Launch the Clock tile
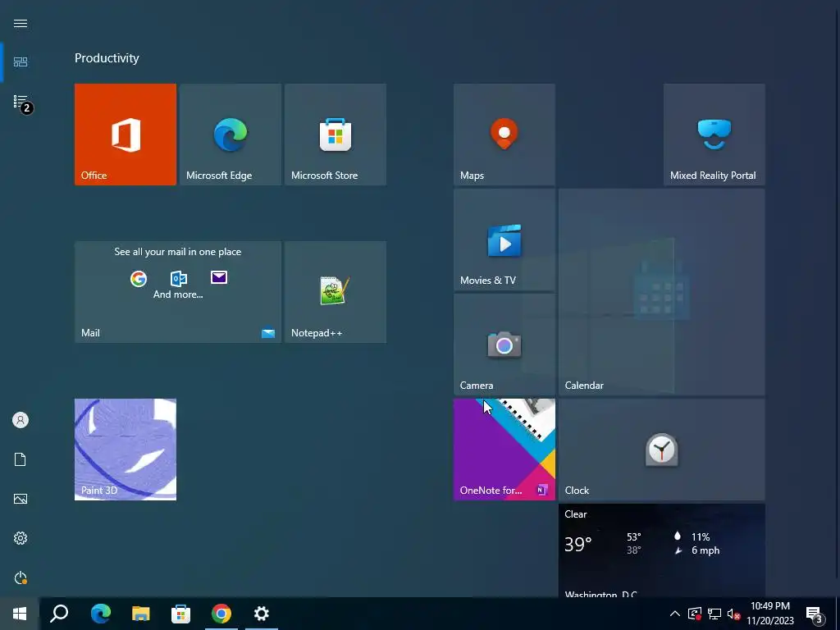Image resolution: width=840 pixels, height=630 pixels. click(x=662, y=450)
